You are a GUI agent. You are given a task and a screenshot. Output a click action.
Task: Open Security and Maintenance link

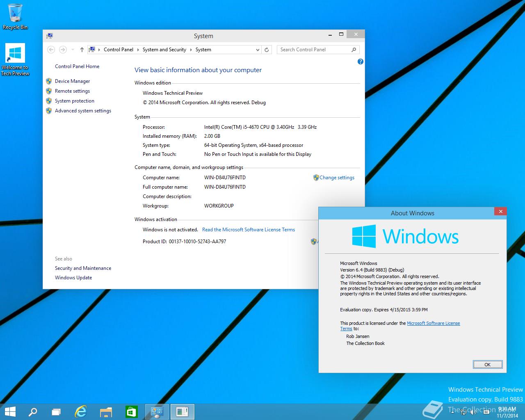[83, 268]
